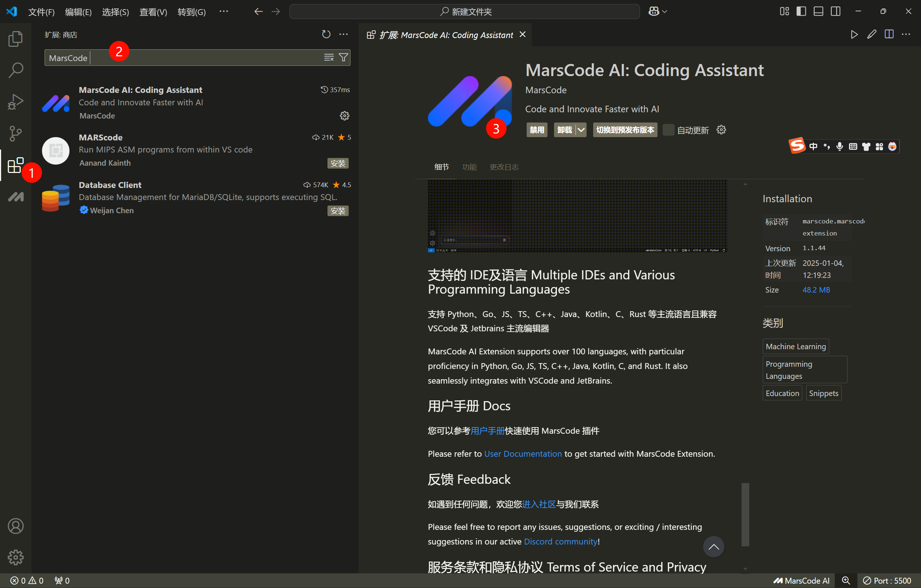Open the Search view in activity bar

15,70
